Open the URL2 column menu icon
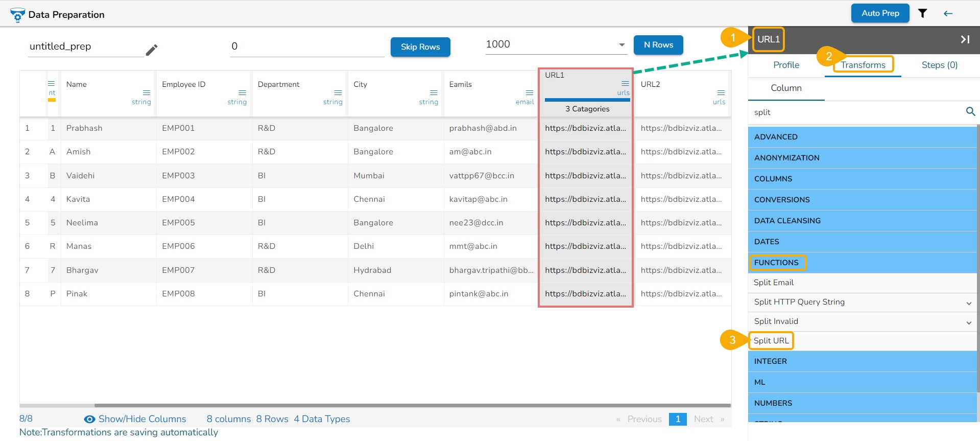 click(721, 92)
